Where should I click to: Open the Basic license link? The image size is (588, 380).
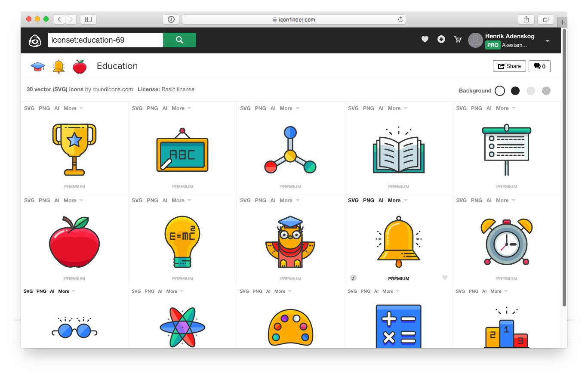click(x=178, y=90)
